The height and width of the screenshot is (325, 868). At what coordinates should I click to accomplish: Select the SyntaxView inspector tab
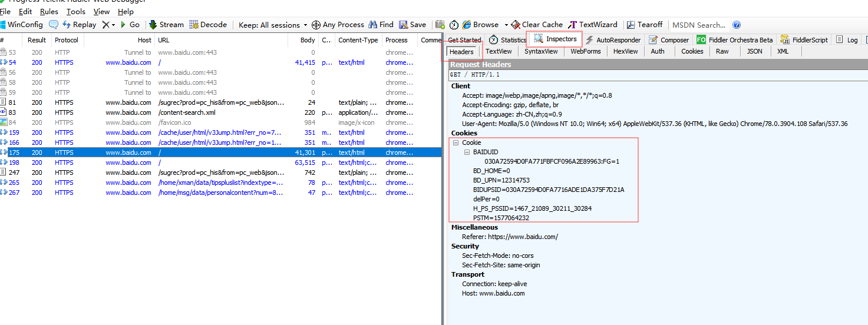click(541, 51)
